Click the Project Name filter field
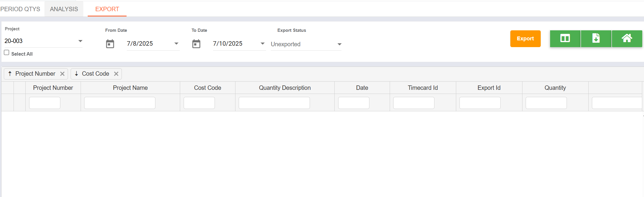This screenshot has height=197, width=644. pos(120,103)
